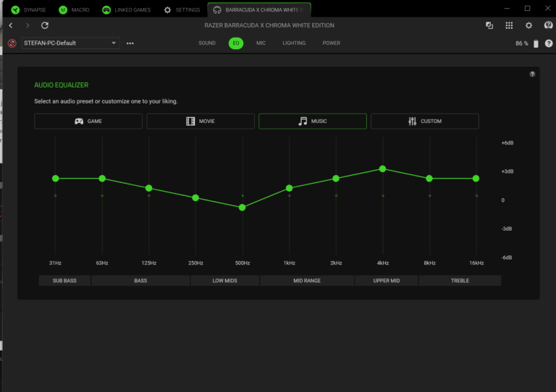This screenshot has height=392, width=556.
Task: Click the equalizer panel help icon
Action: (x=532, y=74)
